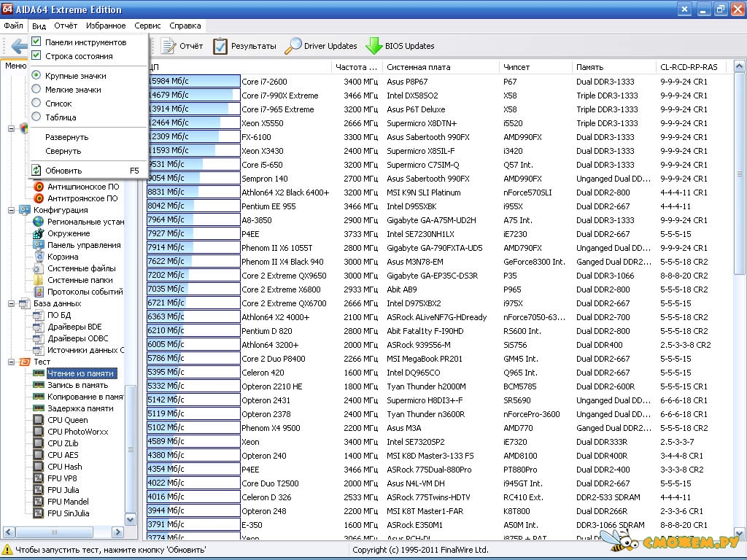Click the FPU SinJulia icon

tap(39, 513)
